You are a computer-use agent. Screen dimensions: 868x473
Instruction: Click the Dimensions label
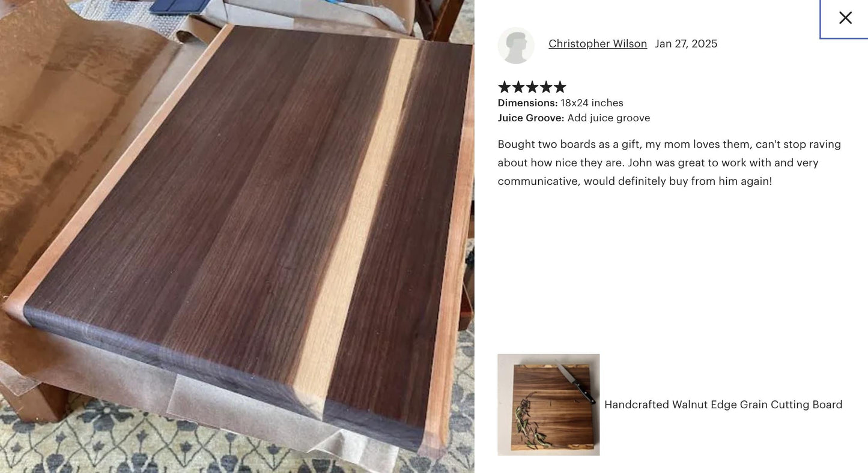pyautogui.click(x=527, y=103)
